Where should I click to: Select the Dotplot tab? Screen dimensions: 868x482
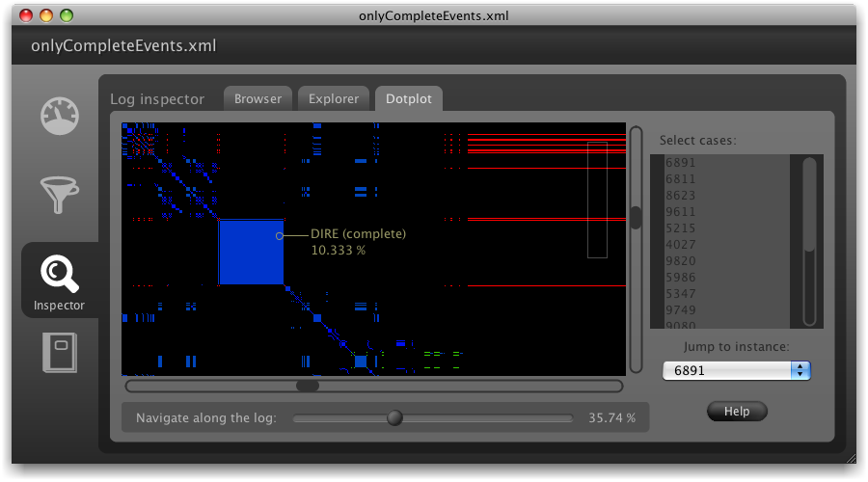click(409, 98)
